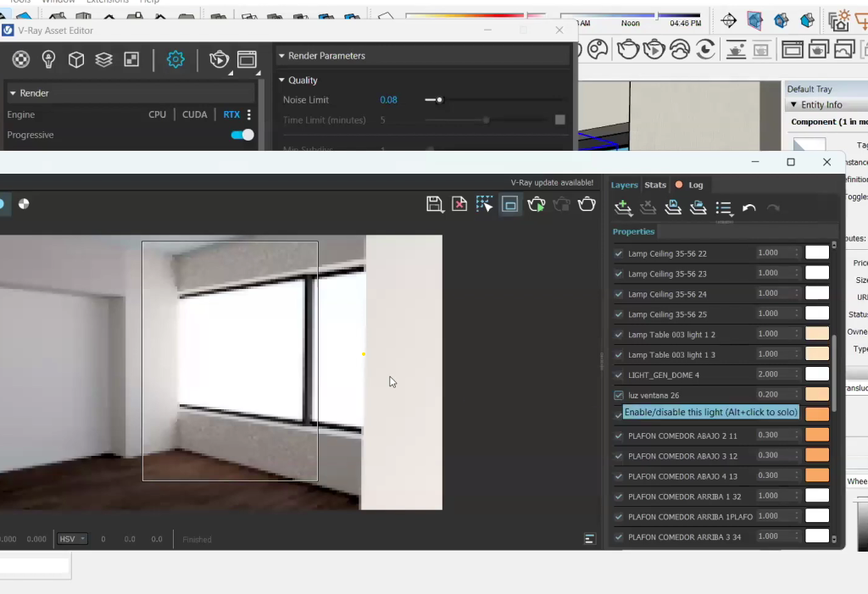The height and width of the screenshot is (594, 868).
Task: Disable LIGHT_GEN_DOME 4 light
Action: [x=618, y=375]
